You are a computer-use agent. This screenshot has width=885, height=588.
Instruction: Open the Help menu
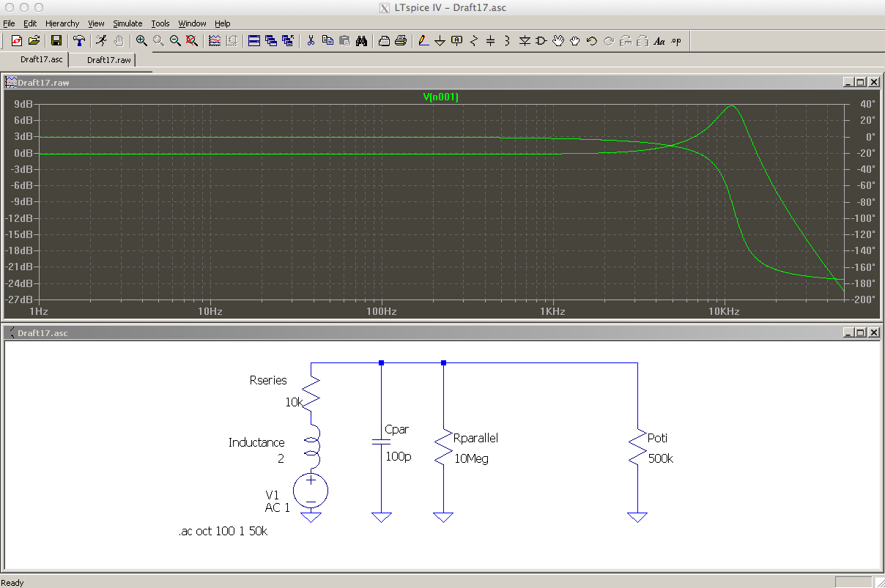click(223, 23)
